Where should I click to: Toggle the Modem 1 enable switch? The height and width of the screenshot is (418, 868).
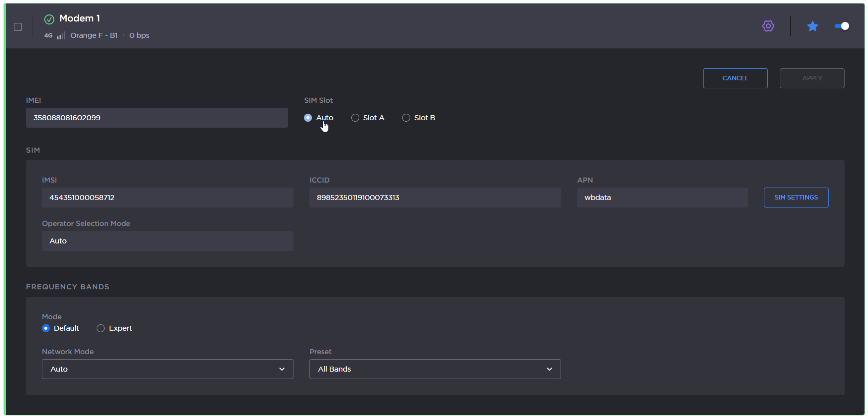[x=842, y=26]
